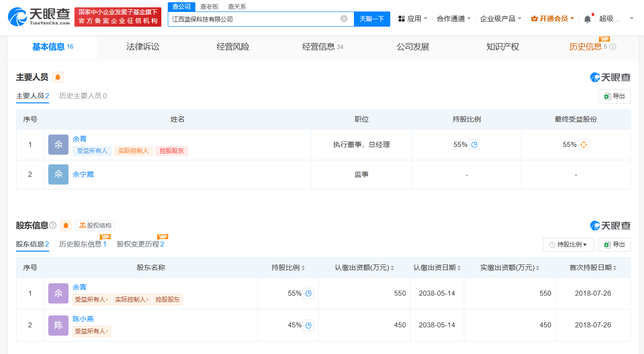The width and height of the screenshot is (644, 354).
Task: Select the 监事 position cell
Action: pos(361,174)
